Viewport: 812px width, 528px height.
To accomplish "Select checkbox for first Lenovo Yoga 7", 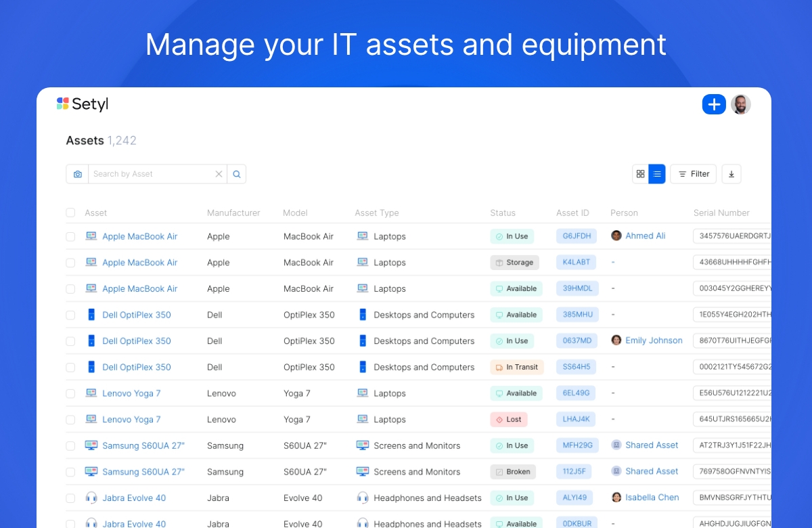I will [x=70, y=393].
